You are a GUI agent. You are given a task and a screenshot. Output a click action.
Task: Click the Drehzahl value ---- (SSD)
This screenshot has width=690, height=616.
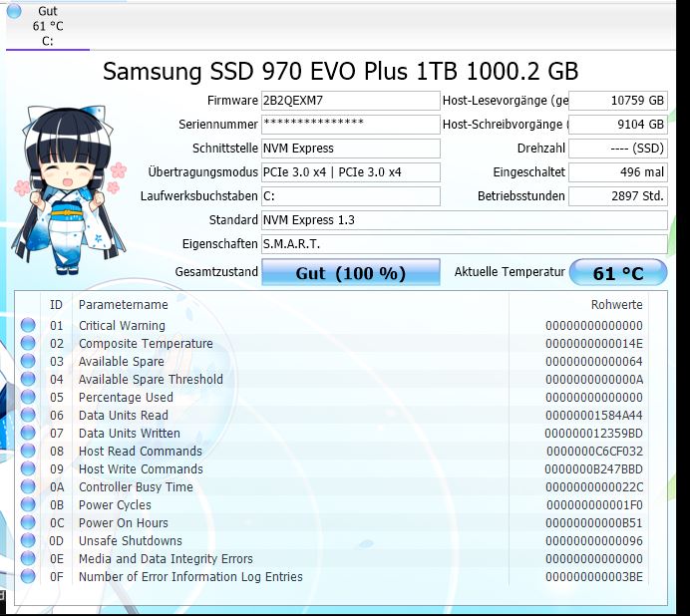coord(618,149)
